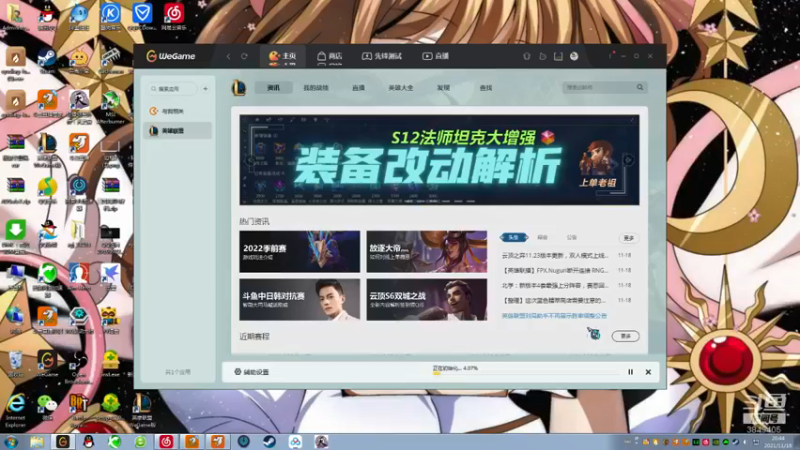Open the Recycle Bin desktop icon
The width and height of the screenshot is (800, 450).
(x=15, y=363)
